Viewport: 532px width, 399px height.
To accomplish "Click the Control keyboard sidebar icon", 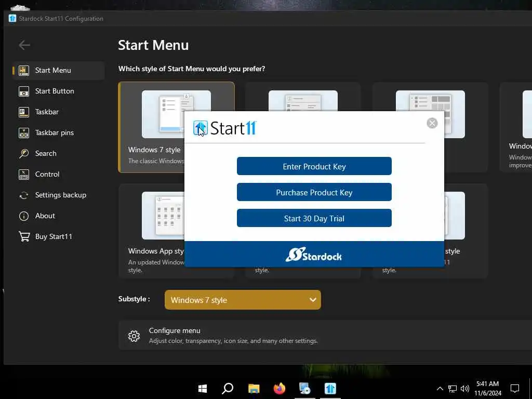I will [24, 175].
